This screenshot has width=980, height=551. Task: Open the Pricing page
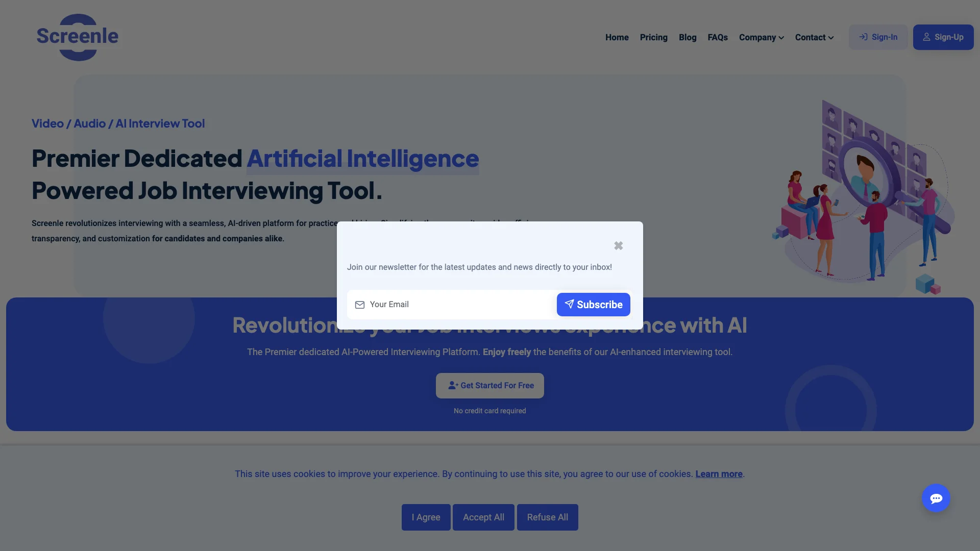(x=653, y=37)
